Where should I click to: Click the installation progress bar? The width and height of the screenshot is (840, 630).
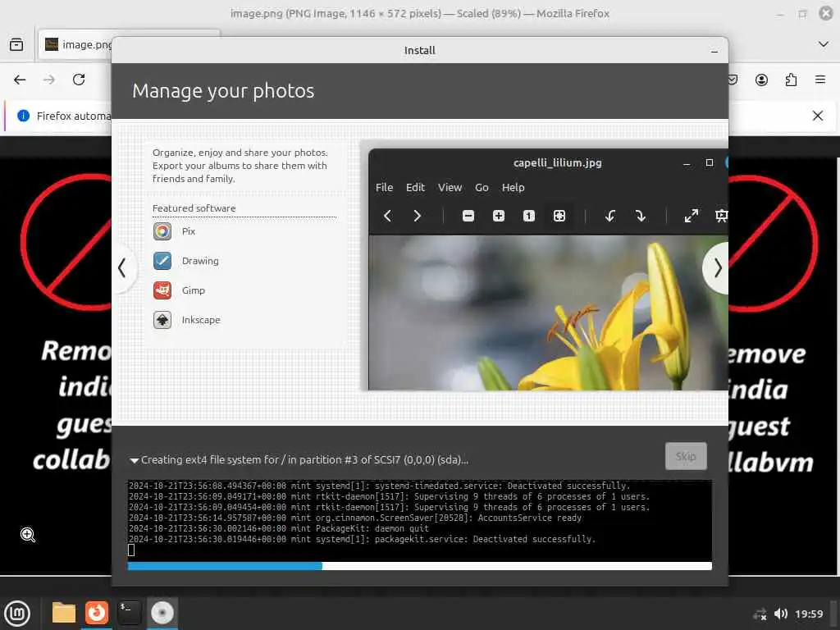point(419,566)
